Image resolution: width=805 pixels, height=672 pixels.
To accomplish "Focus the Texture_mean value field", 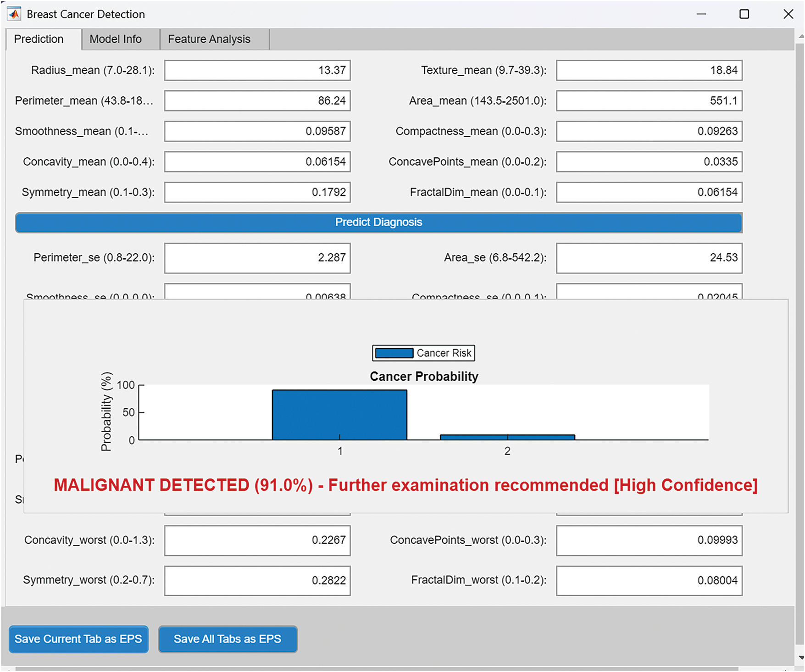I will click(649, 70).
